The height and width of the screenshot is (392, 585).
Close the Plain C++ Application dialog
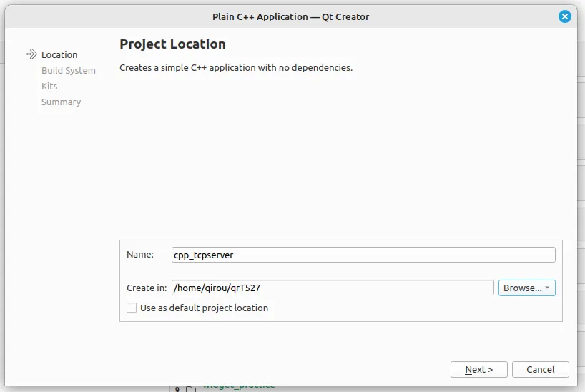click(564, 16)
